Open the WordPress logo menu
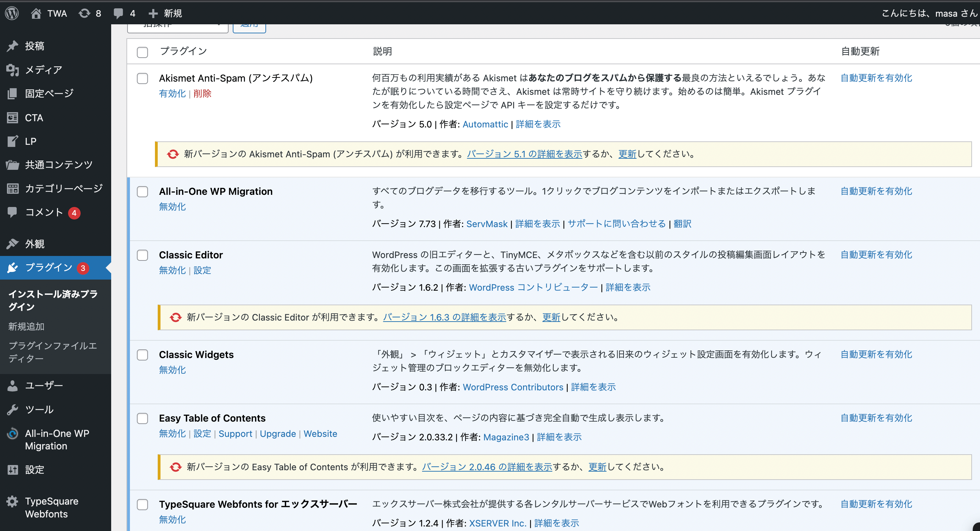 [x=12, y=13]
